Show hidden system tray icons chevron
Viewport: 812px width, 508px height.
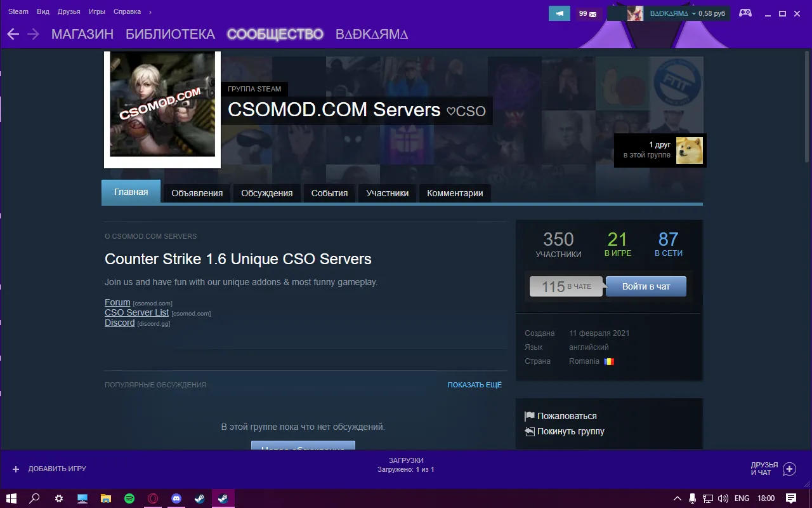coord(677,498)
